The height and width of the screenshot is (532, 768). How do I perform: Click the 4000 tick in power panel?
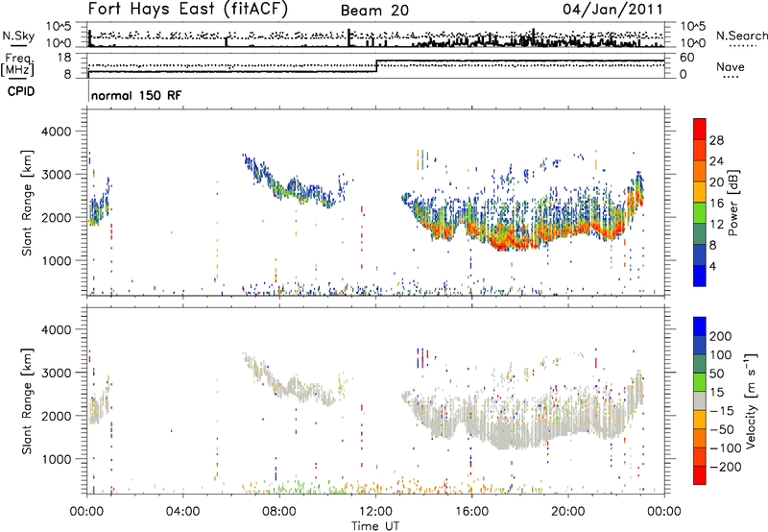pyautogui.click(x=56, y=132)
